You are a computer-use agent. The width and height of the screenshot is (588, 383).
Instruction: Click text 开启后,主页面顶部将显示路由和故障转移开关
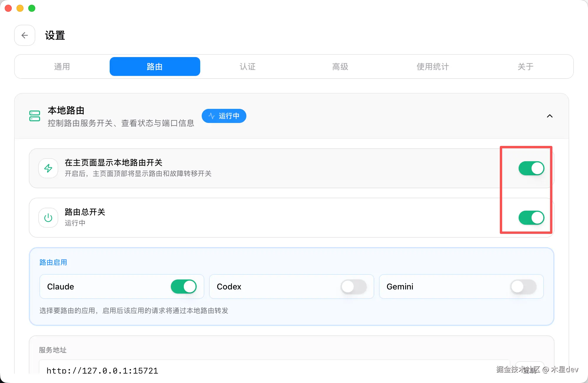138,174
